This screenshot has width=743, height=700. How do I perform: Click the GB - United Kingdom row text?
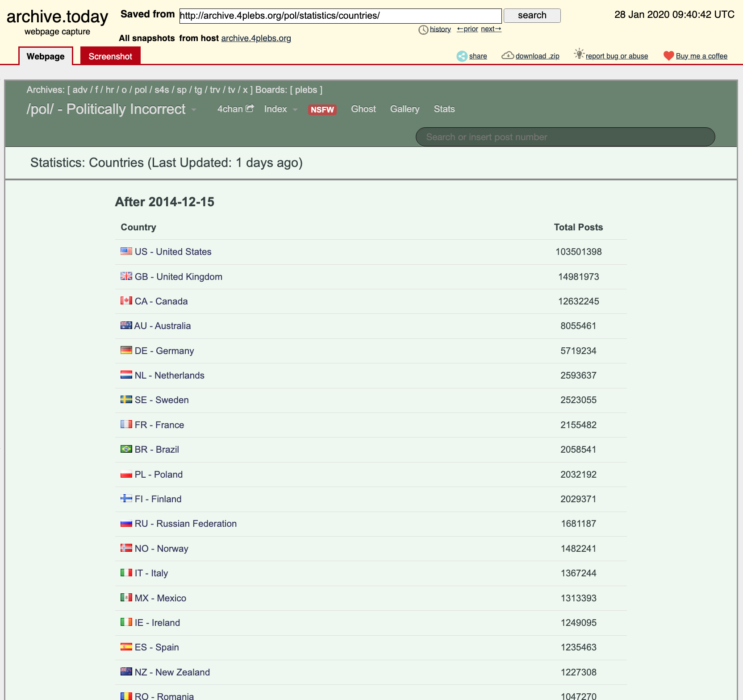(x=179, y=277)
